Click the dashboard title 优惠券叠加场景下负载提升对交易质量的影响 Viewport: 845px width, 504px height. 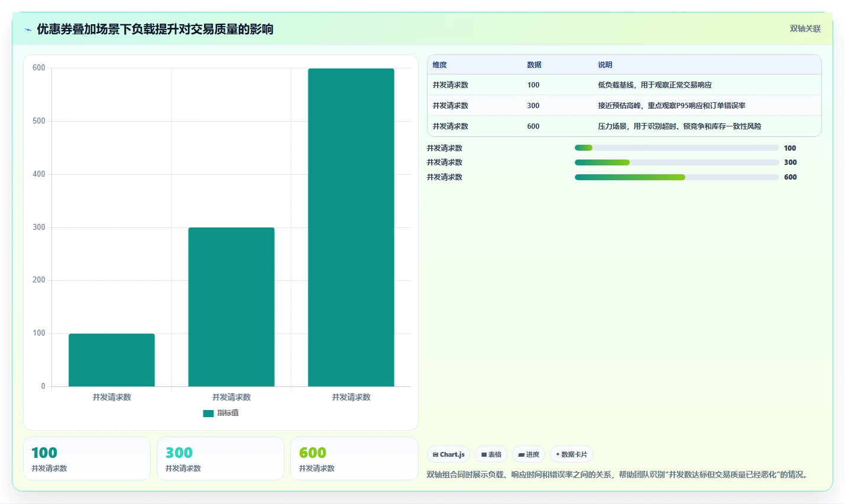pyautogui.click(x=155, y=30)
